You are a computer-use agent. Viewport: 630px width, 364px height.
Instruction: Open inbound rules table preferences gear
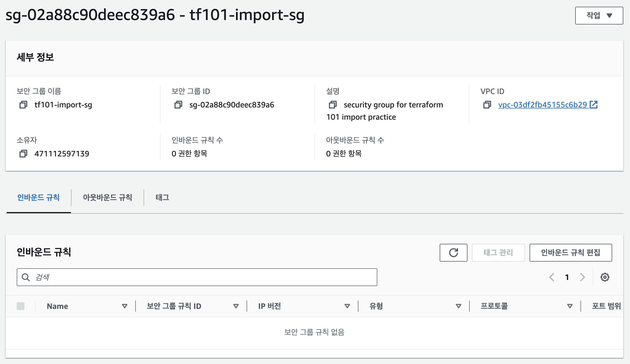[605, 277]
